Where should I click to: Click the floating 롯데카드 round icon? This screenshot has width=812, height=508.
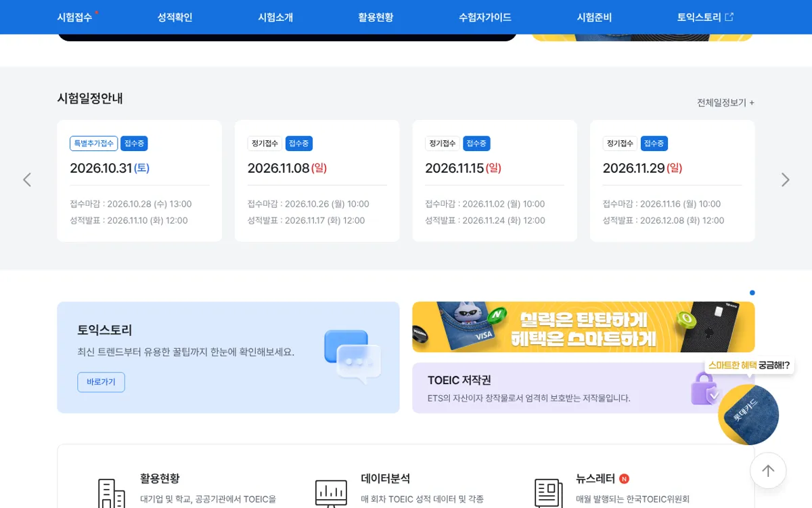[748, 415]
